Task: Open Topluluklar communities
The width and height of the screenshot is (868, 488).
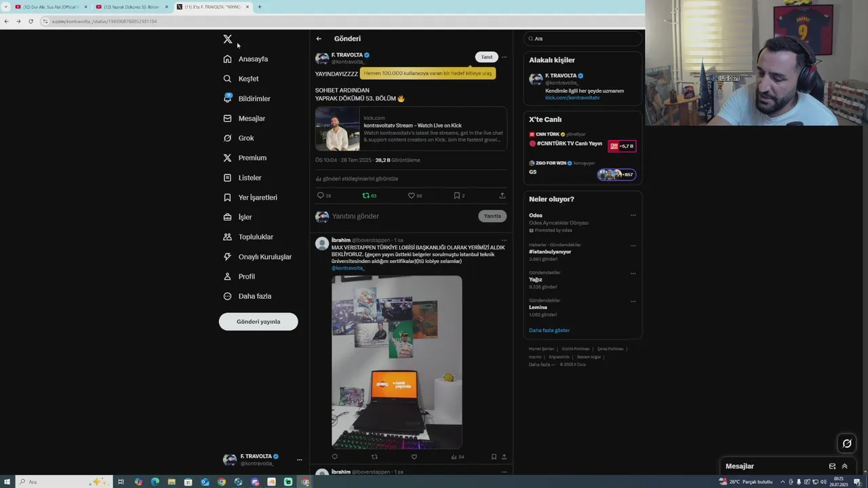Action: [248, 237]
